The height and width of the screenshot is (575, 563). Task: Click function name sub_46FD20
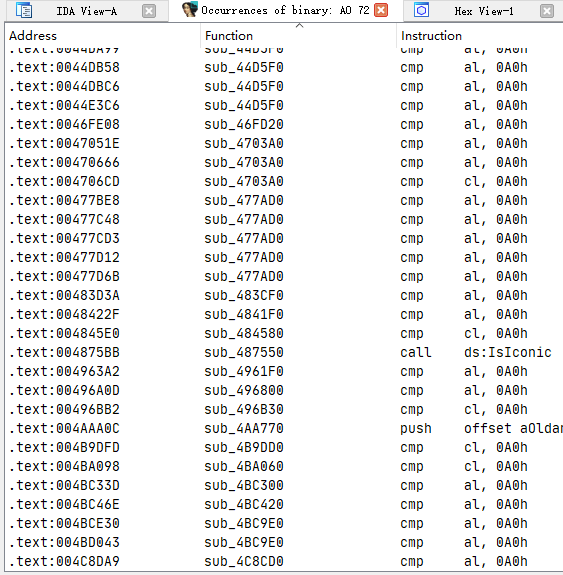(x=244, y=125)
